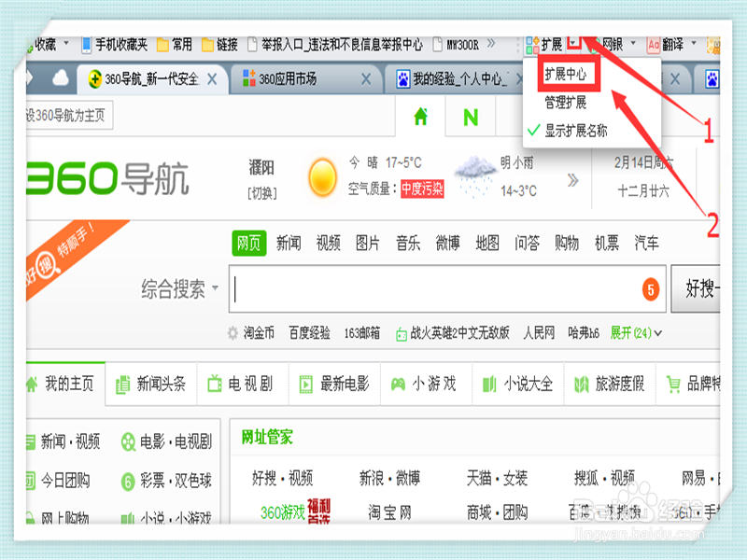Click [切换] to change city
Image resolution: width=747 pixels, height=560 pixels.
point(262,193)
